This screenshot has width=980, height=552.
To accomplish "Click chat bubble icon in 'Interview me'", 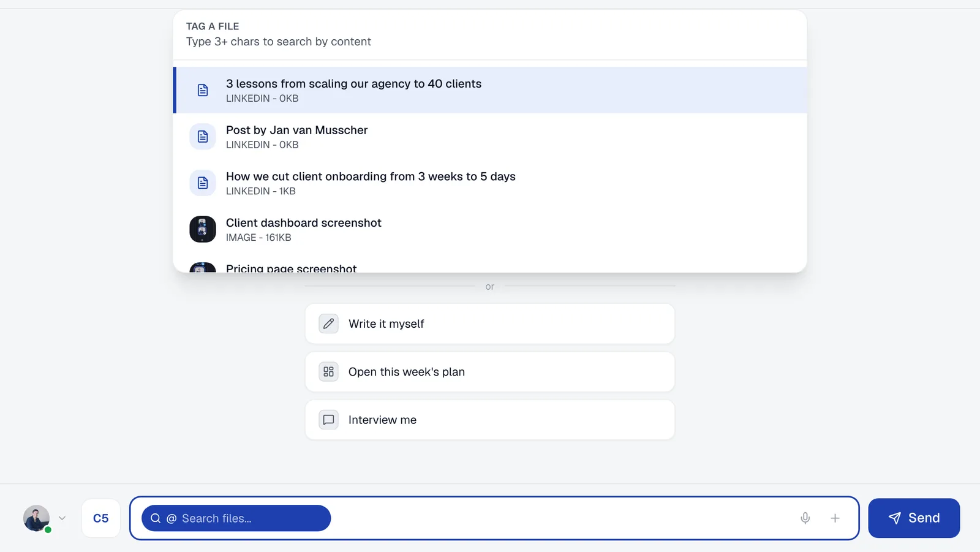I will (x=328, y=420).
